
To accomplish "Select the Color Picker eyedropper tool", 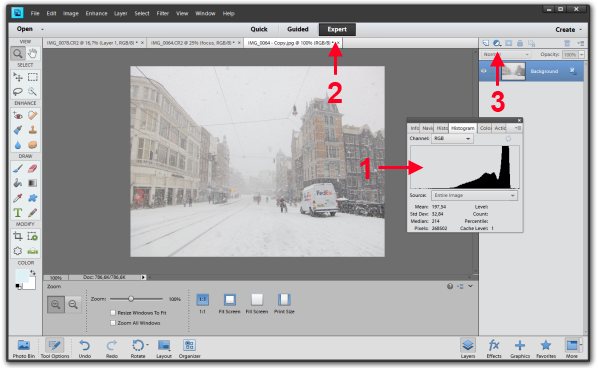I will 18,198.
